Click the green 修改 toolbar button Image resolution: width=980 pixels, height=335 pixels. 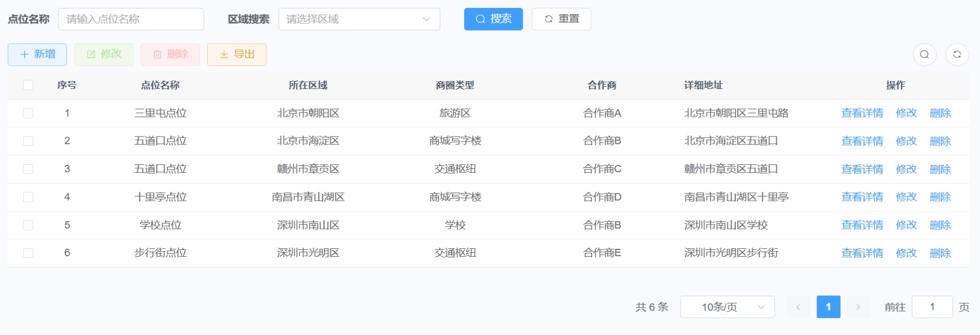[x=104, y=54]
